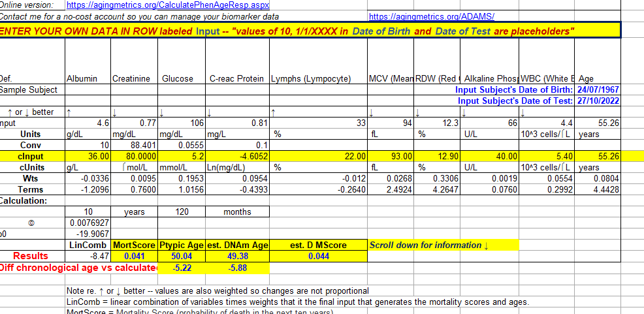This screenshot has height=314, width=644.
Task: Select the cInput alkaline value 40.00
Action: tap(490, 157)
